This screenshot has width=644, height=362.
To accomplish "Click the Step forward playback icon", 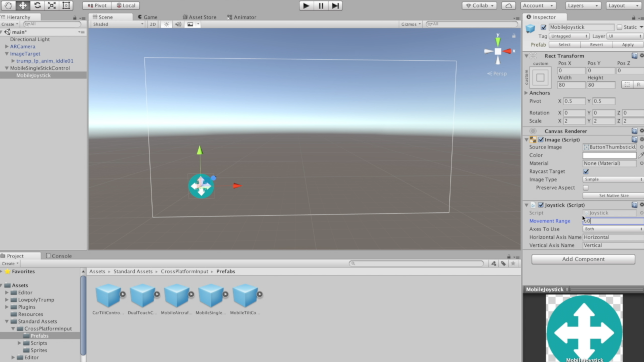I will pyautogui.click(x=335, y=5).
